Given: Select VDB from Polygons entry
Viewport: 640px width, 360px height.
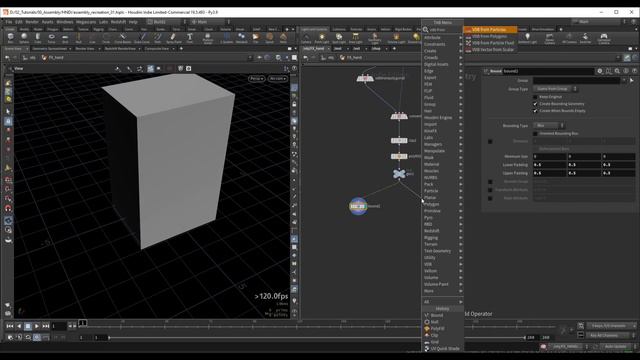Looking at the screenshot, I should [x=490, y=36].
